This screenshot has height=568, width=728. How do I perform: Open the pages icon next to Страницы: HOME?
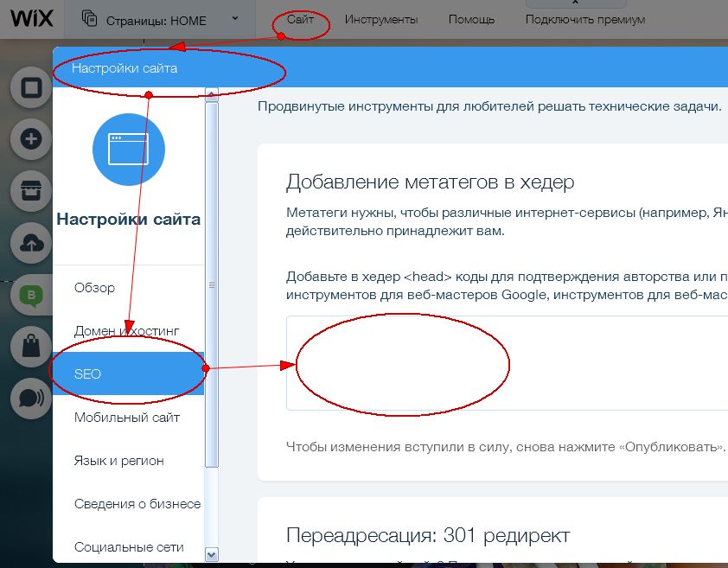[x=90, y=18]
